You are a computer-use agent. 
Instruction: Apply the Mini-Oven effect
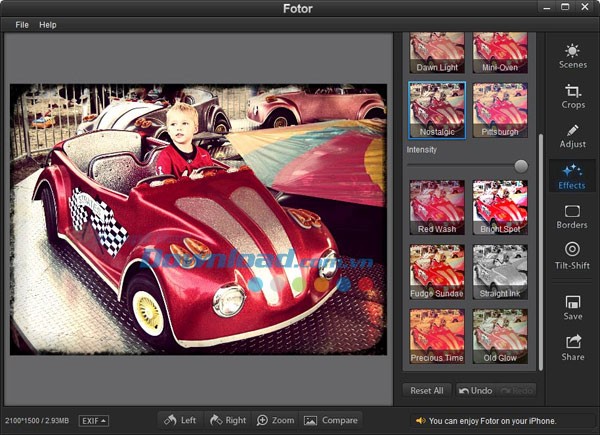click(x=500, y=52)
